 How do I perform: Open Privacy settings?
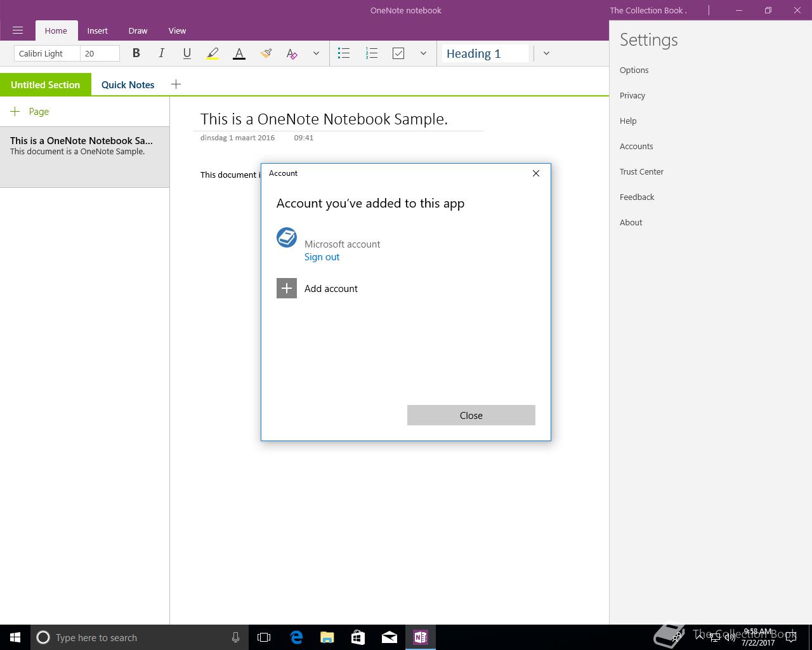632,95
